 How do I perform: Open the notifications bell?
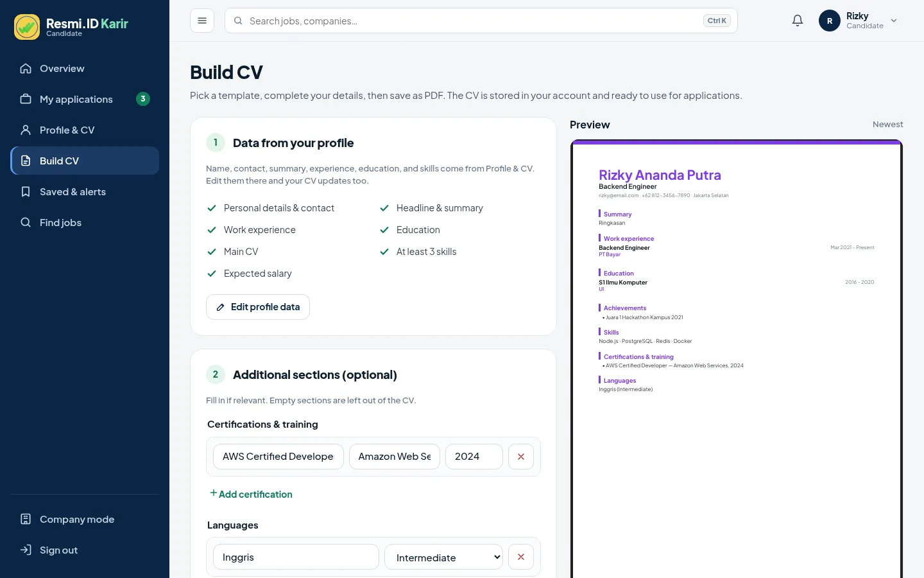(798, 21)
